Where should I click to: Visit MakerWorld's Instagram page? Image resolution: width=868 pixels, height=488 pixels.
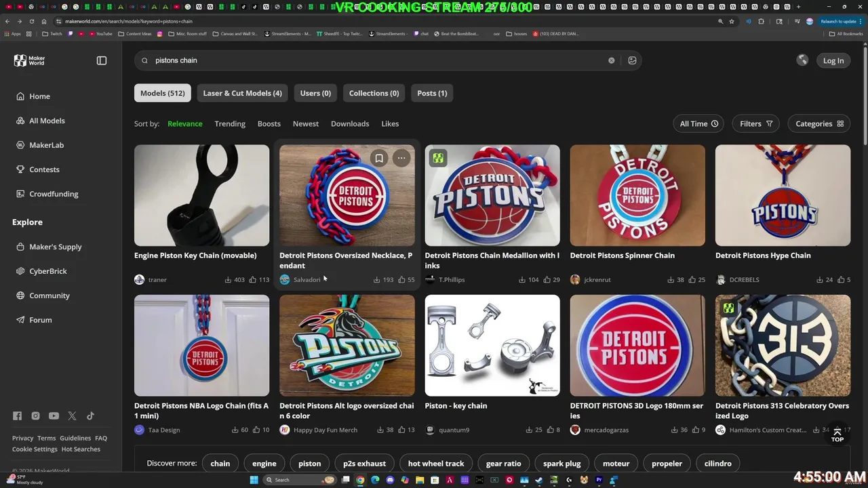pyautogui.click(x=35, y=416)
